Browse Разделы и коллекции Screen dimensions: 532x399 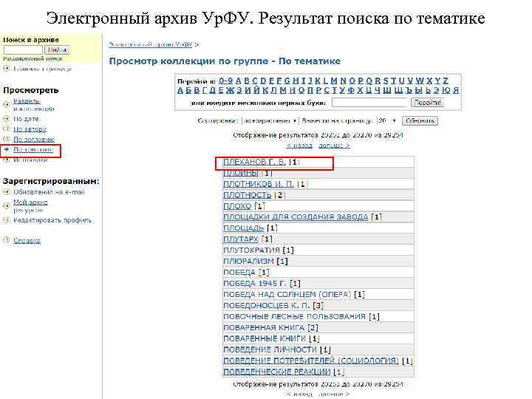pyautogui.click(x=33, y=105)
